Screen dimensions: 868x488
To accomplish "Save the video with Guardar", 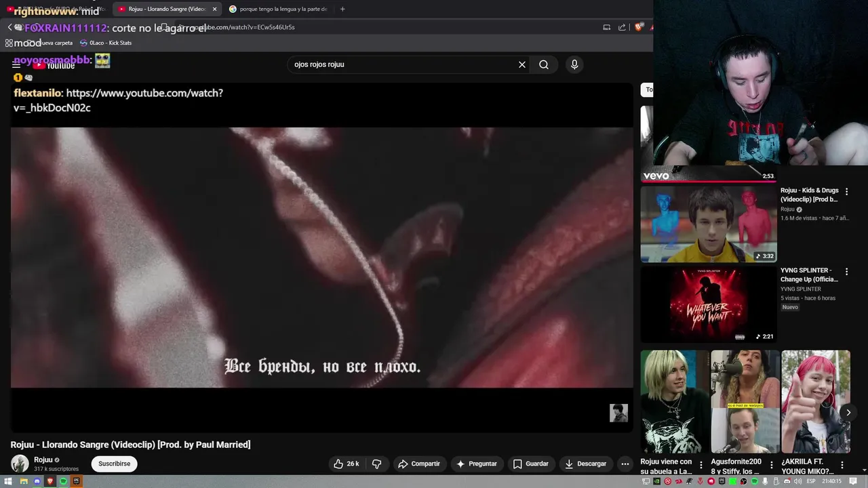I will [x=531, y=464].
